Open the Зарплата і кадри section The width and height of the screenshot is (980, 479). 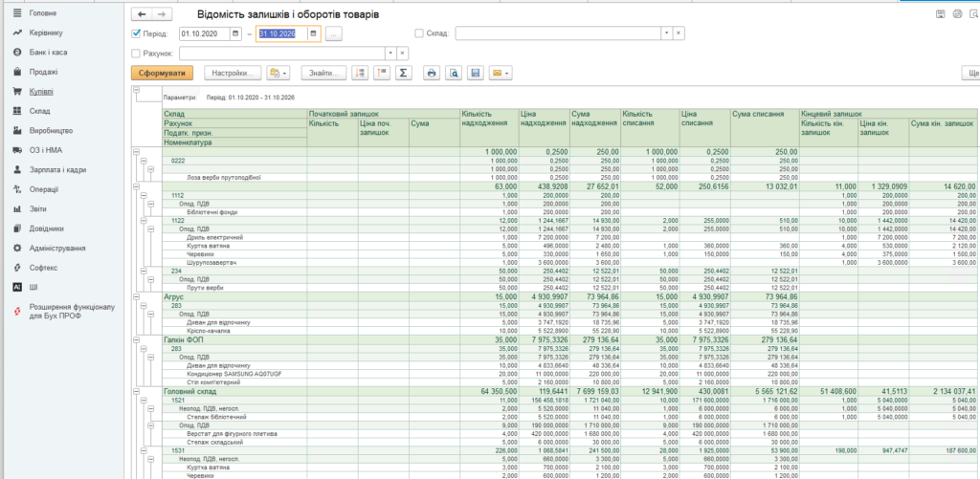(x=57, y=170)
